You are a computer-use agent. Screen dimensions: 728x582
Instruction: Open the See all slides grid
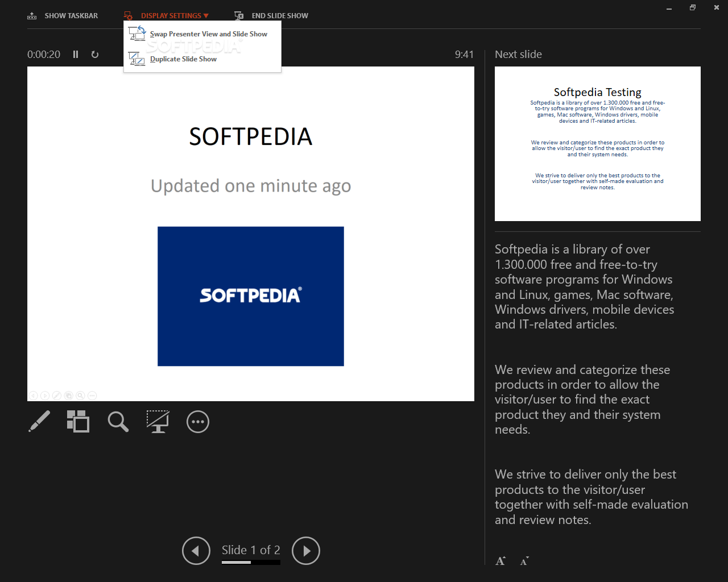coord(78,421)
